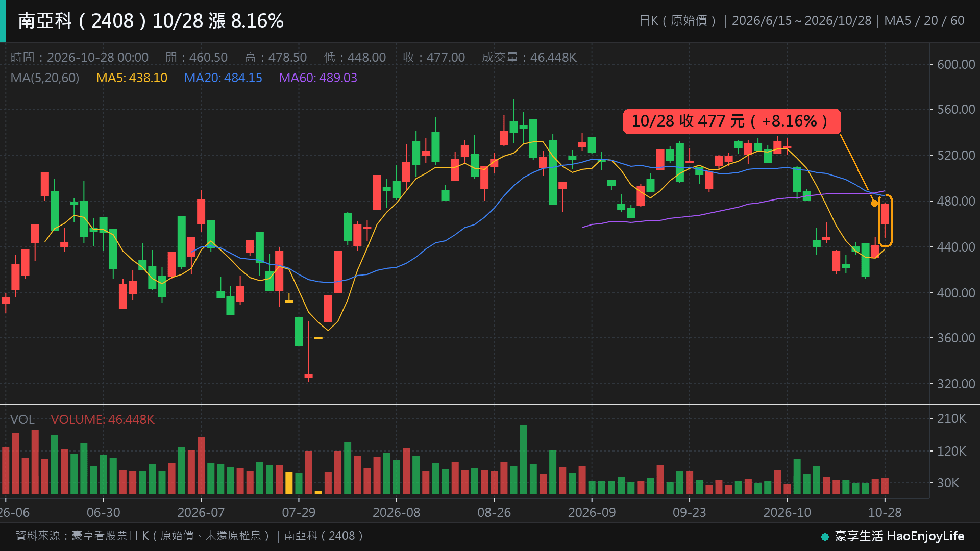Click the 豪享生活 HaoEnjoyLife brand label
The image size is (980, 551).
pyautogui.click(x=899, y=536)
